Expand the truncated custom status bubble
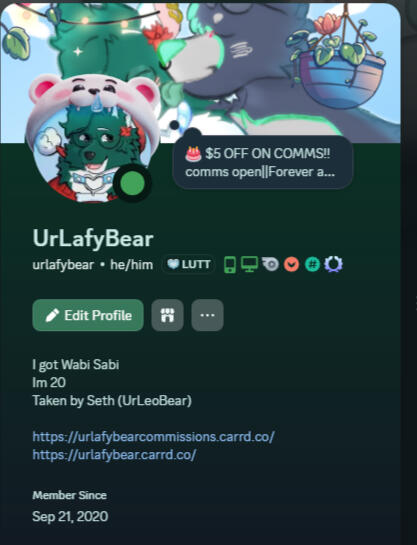 [x=263, y=162]
